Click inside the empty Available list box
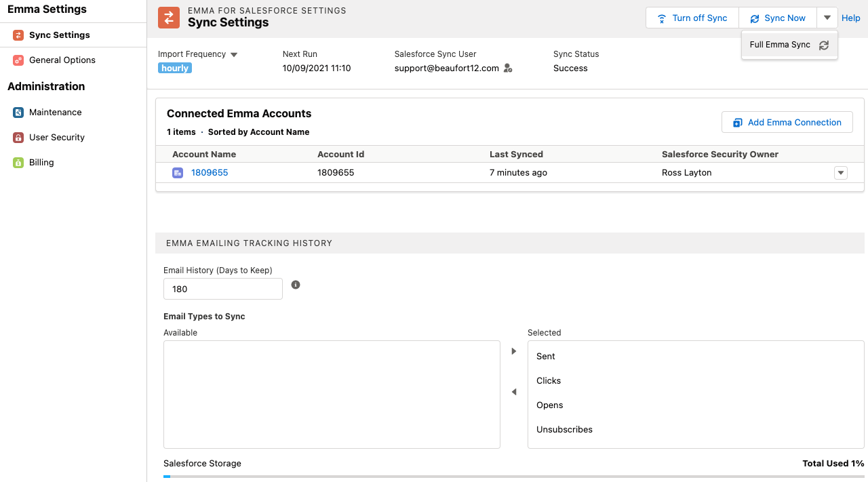 [332, 395]
